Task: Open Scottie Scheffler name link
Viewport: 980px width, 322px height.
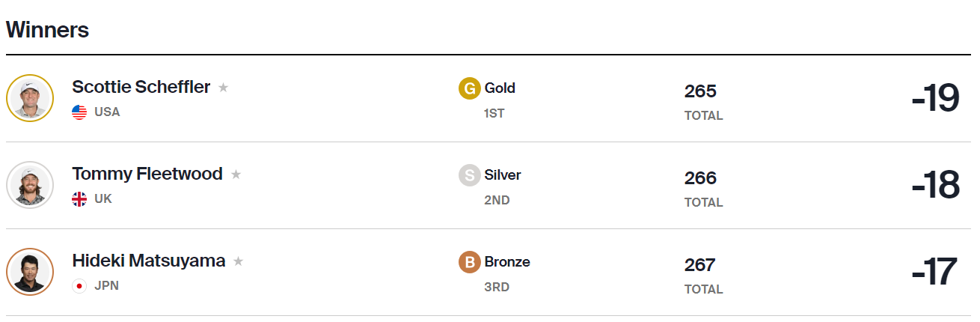Action: (x=141, y=87)
